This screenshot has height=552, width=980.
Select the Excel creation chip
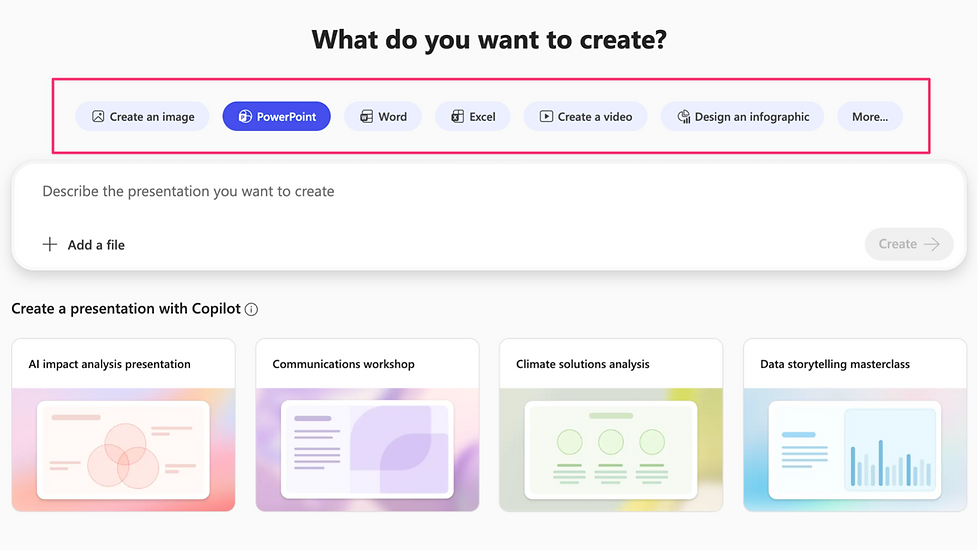[473, 116]
